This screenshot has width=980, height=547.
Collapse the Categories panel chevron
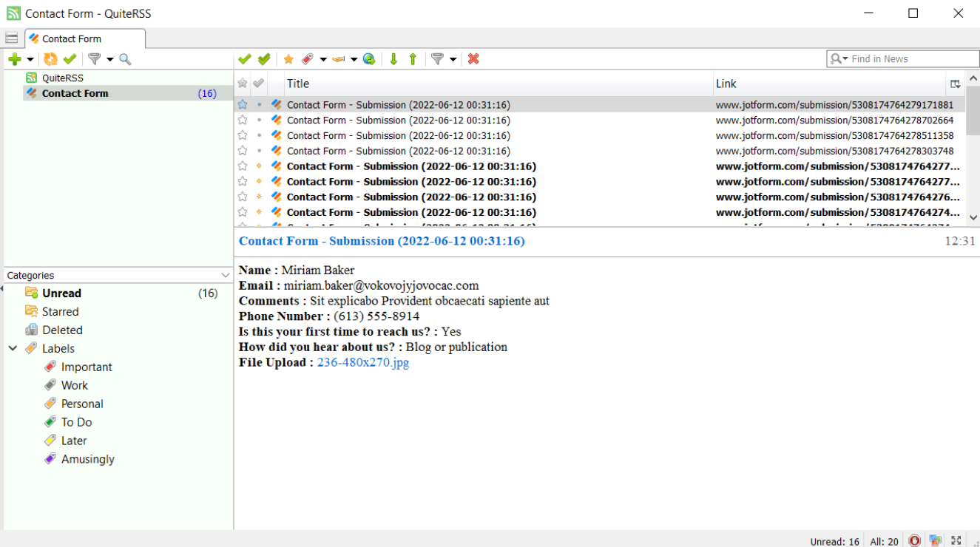pos(226,275)
